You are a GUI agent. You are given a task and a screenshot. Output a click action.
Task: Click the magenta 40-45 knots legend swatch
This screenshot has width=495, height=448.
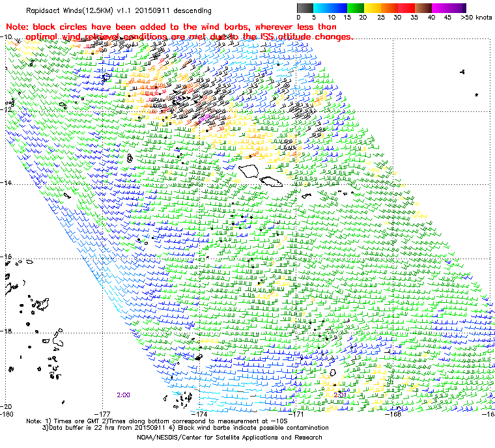point(440,8)
